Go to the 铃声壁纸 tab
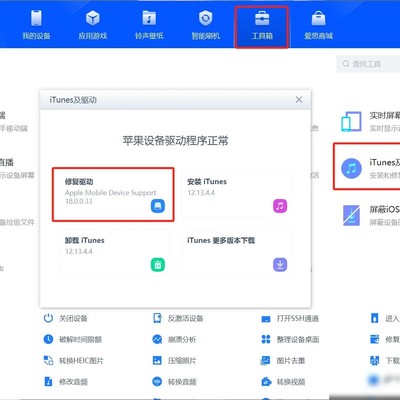400x400 pixels. (x=149, y=25)
